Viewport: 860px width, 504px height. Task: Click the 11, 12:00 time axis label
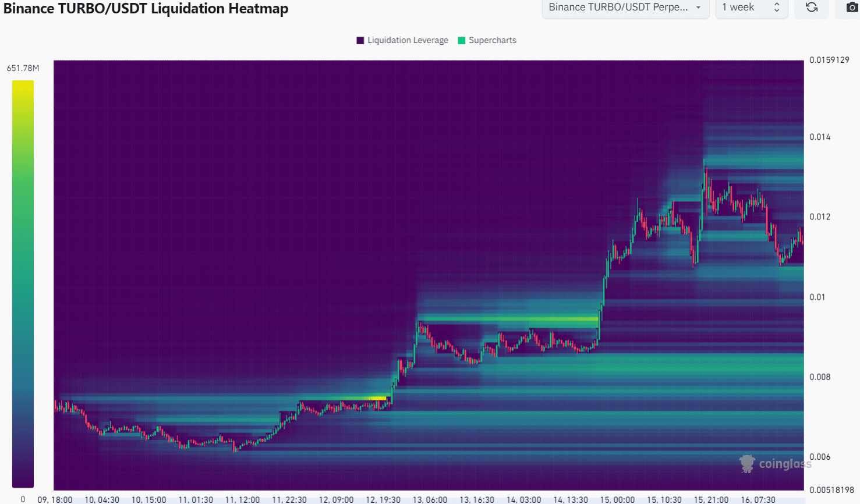tap(242, 499)
